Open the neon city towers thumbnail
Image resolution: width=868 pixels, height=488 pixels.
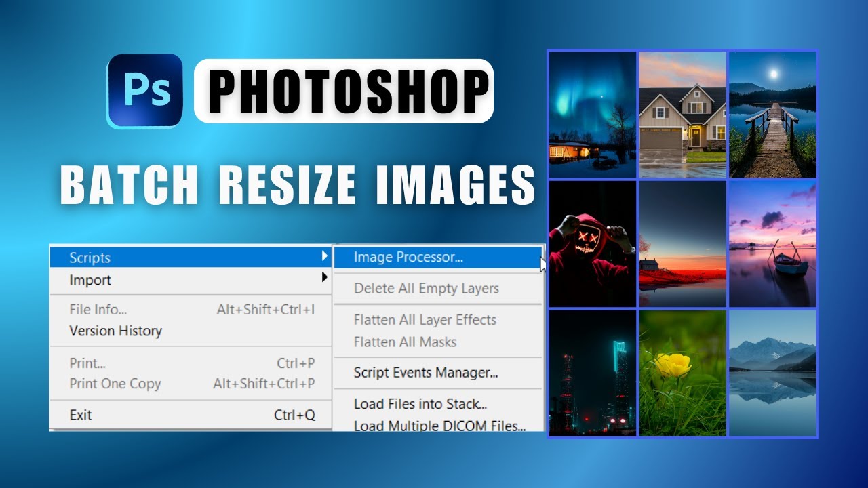593,373
